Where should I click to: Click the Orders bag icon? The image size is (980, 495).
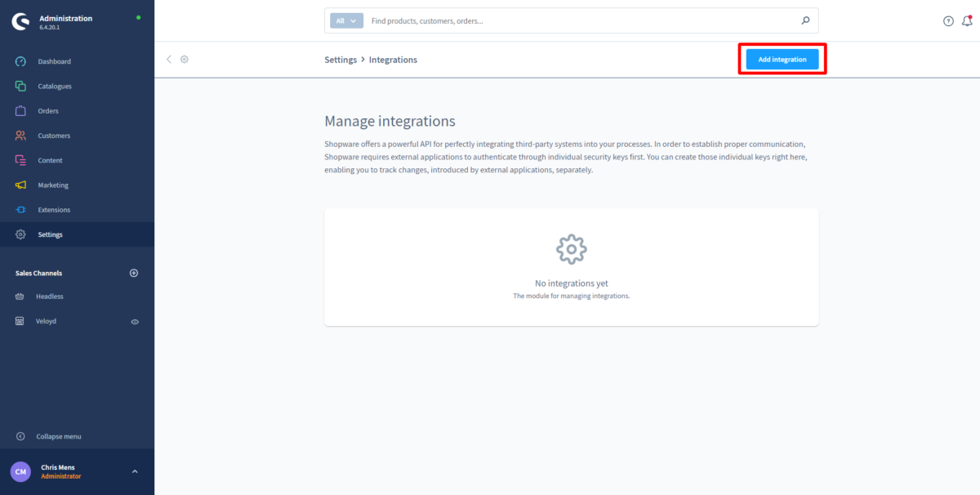(x=21, y=111)
